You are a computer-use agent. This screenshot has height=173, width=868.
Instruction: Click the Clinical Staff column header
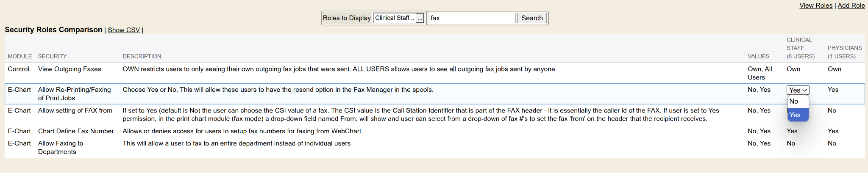pos(800,48)
